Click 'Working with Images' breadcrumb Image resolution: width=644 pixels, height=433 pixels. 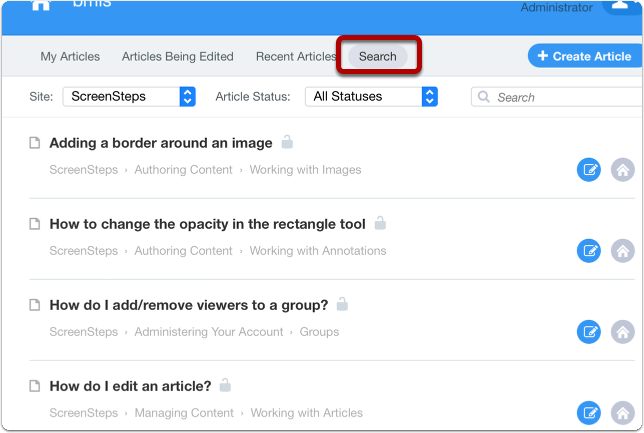coord(306,170)
